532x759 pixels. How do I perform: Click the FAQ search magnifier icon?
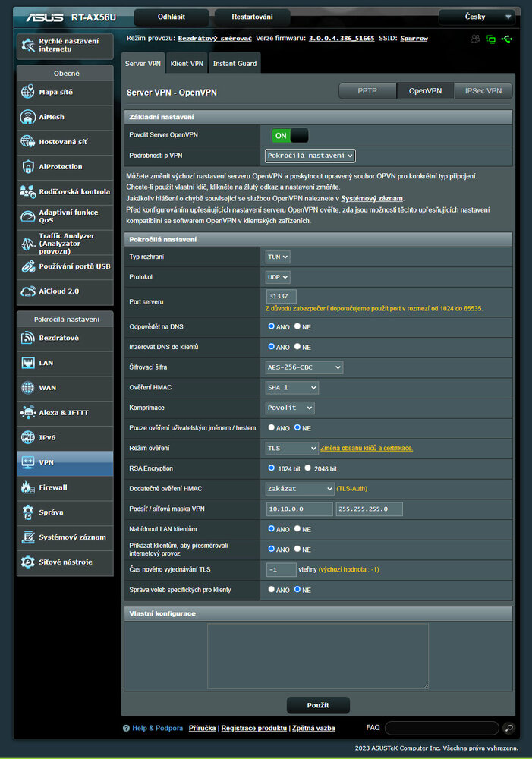coord(508,729)
